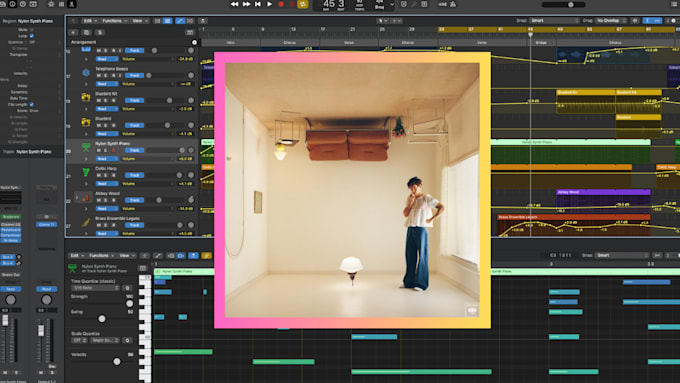Open the Scale Quantize Off dropdown
Viewport: 680px width, 383px height.
79,340
